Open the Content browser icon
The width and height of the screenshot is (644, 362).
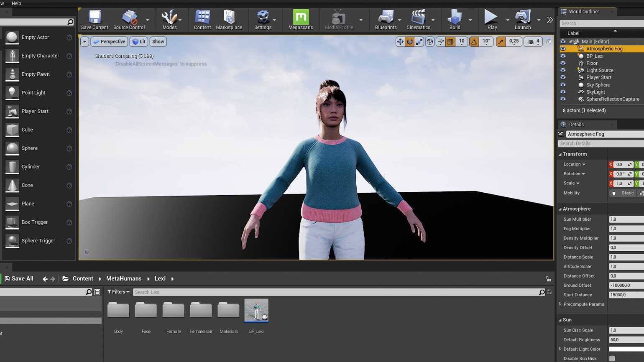(x=202, y=20)
